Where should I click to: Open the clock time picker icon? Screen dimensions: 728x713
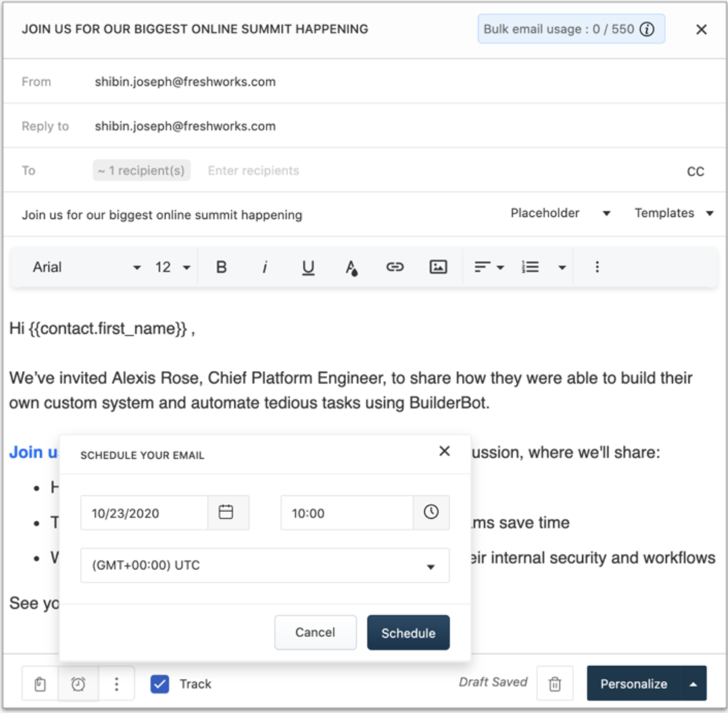431,513
